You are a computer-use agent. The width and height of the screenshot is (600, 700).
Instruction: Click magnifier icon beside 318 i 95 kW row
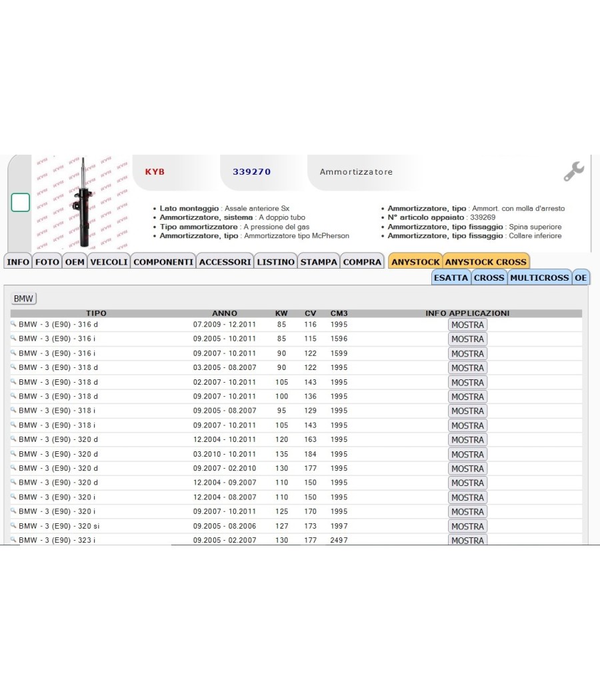click(x=13, y=410)
